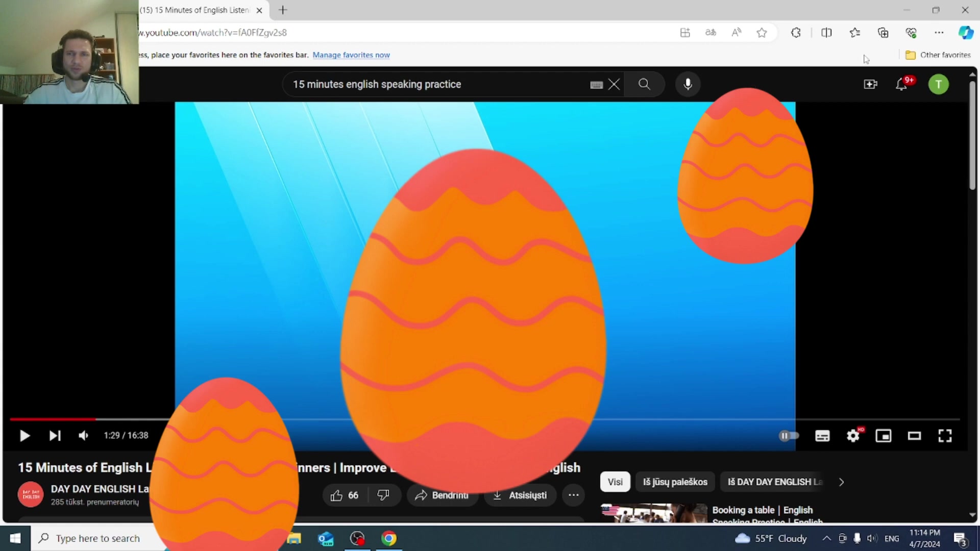Viewport: 980px width, 551px height.
Task: Mute the video with the volume icon
Action: tap(83, 435)
